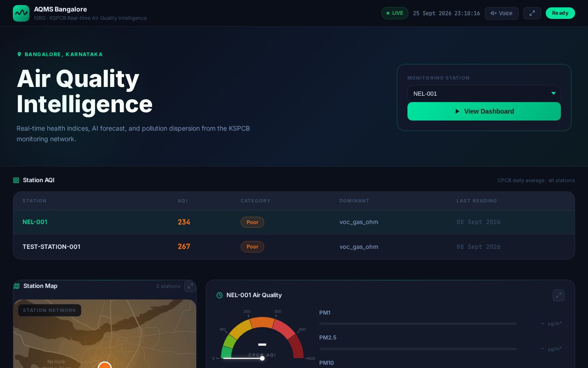Click the PM2.5 level bar
Viewport: 588px width, 368px height.
pos(418,349)
